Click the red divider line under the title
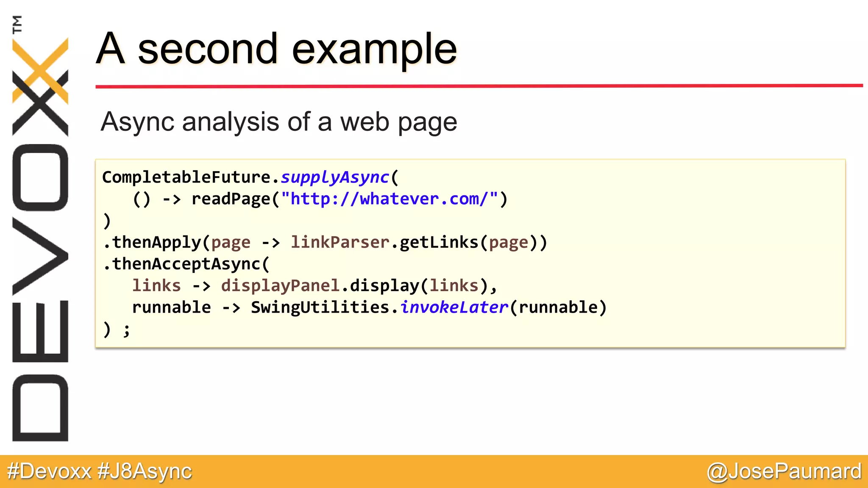 click(479, 86)
